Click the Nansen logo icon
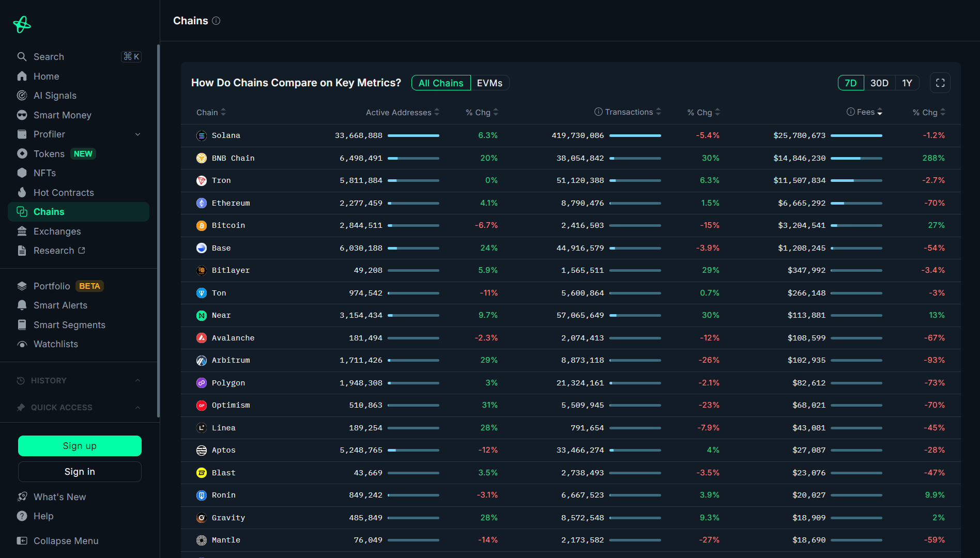 pyautogui.click(x=22, y=24)
